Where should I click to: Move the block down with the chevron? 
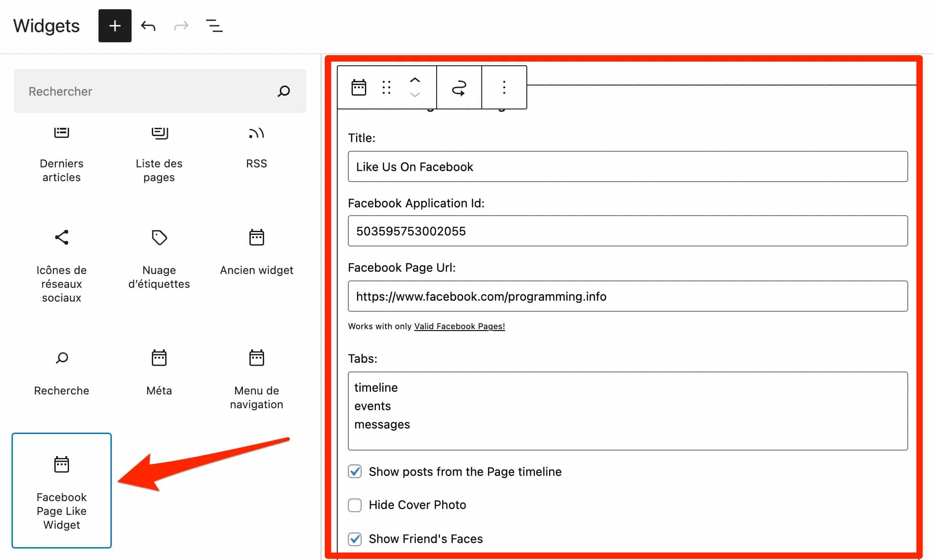point(415,95)
